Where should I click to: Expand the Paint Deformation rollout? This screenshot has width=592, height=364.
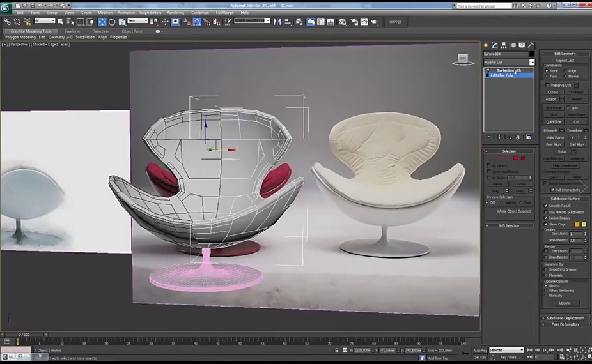565,324
